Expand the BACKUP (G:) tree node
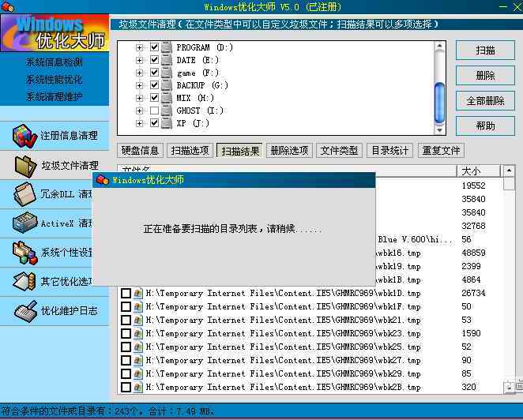Screen dimensions: 523x420 pyautogui.click(x=139, y=86)
